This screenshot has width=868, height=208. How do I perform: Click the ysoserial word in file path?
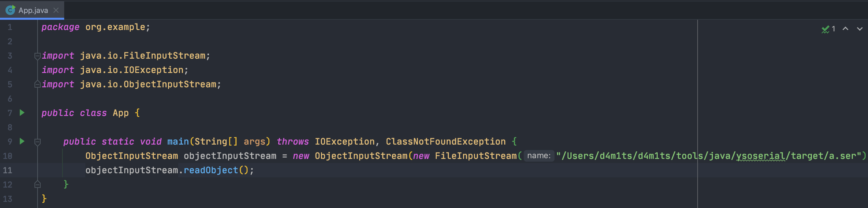760,156
